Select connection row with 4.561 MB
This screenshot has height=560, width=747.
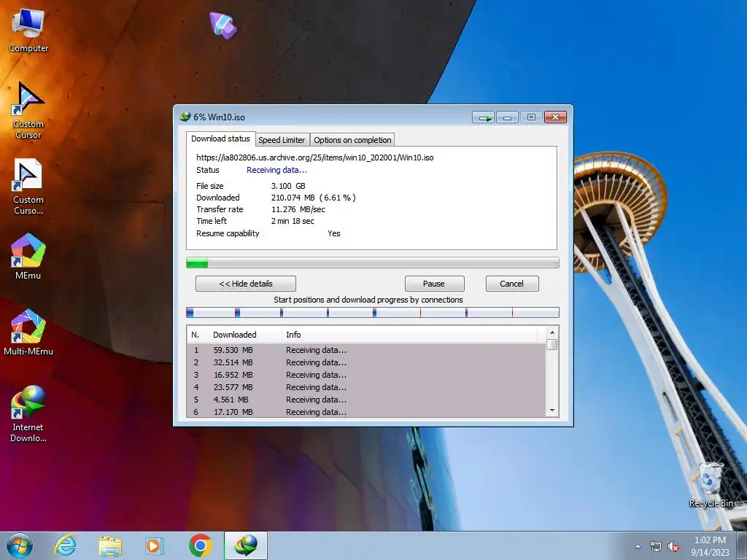point(366,400)
